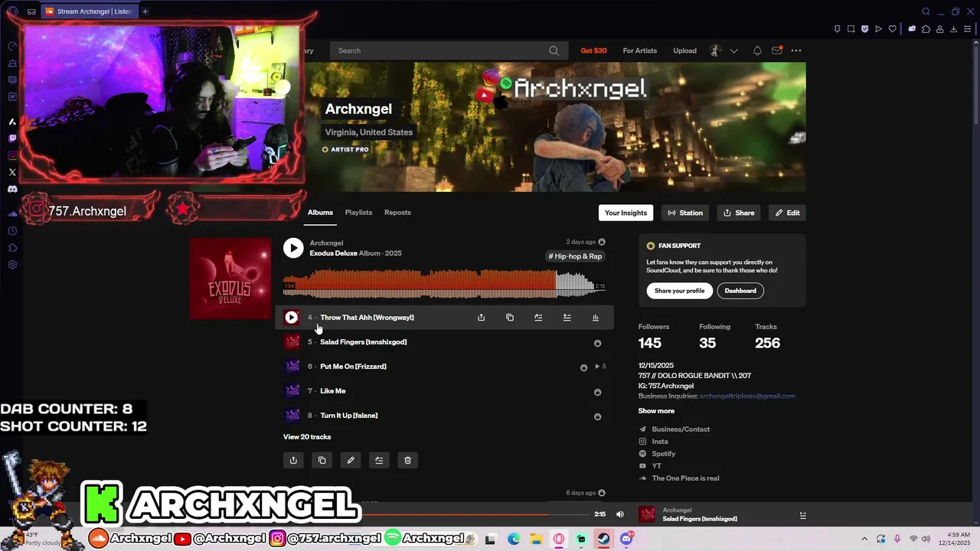Open Twitch in browser sidebar
Screen dimensions: 980x551
pos(12,139)
